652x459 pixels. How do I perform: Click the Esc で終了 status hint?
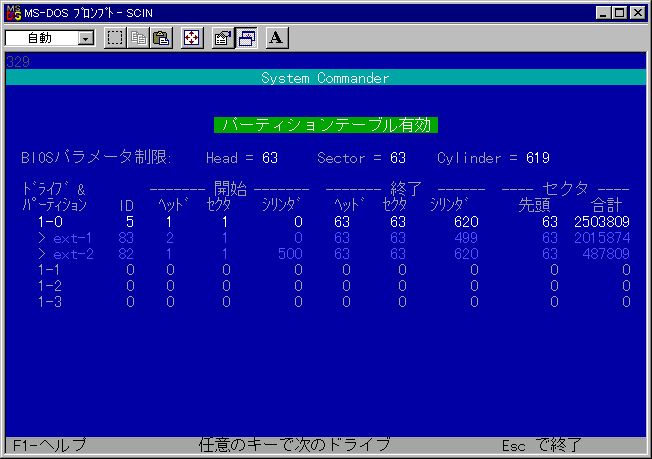(541, 445)
